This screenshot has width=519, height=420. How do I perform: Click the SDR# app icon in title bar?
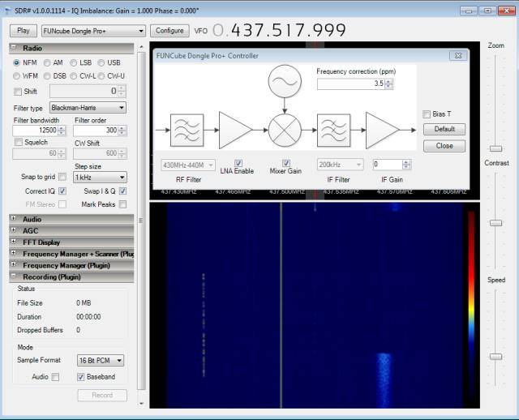(x=8, y=11)
